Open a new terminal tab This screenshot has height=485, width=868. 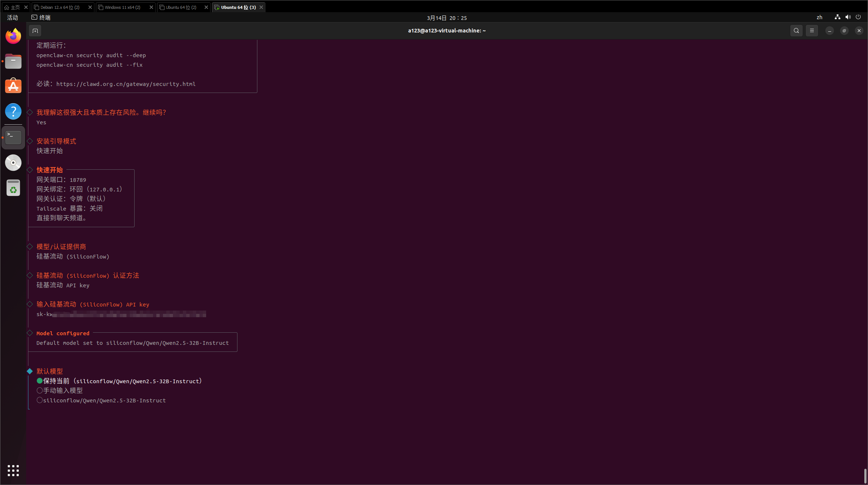click(x=35, y=31)
